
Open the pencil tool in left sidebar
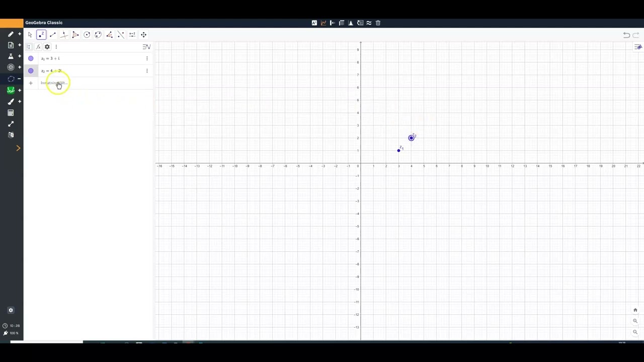click(x=11, y=34)
